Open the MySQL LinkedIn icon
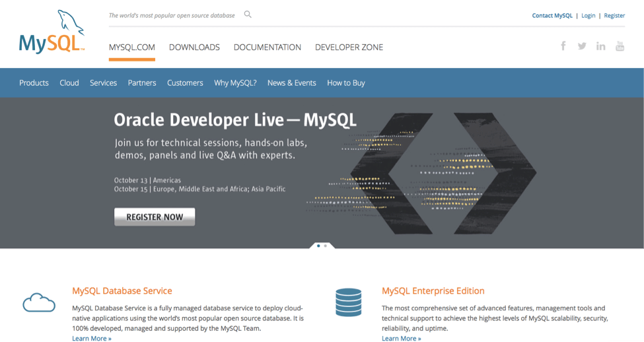 601,46
